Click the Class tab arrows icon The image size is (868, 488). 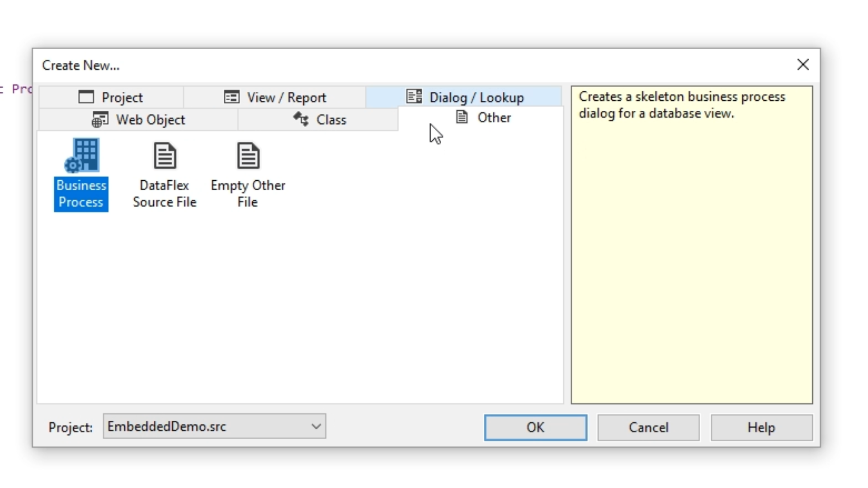point(301,119)
